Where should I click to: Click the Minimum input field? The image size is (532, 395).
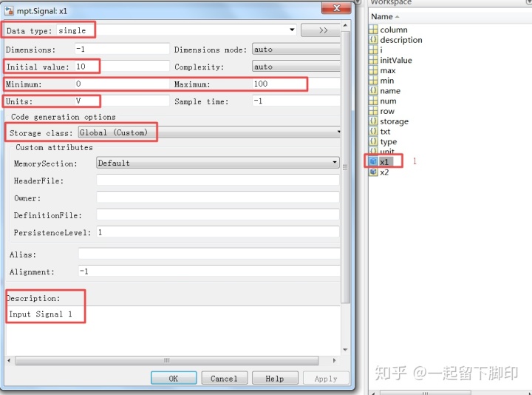(x=122, y=84)
